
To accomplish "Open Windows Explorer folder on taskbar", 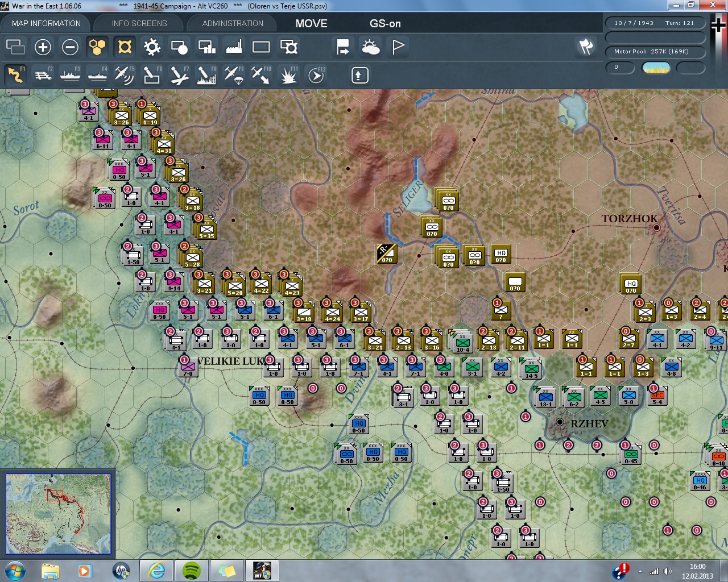I will pyautogui.click(x=50, y=571).
